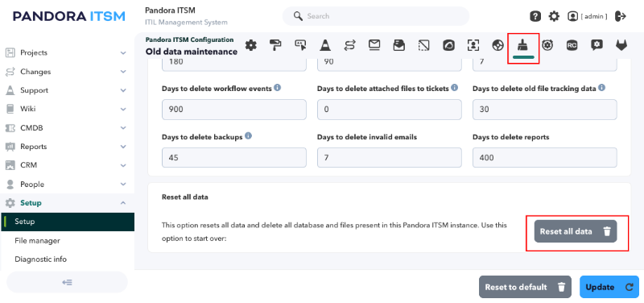Edit invalid emails days field 7

390,157
